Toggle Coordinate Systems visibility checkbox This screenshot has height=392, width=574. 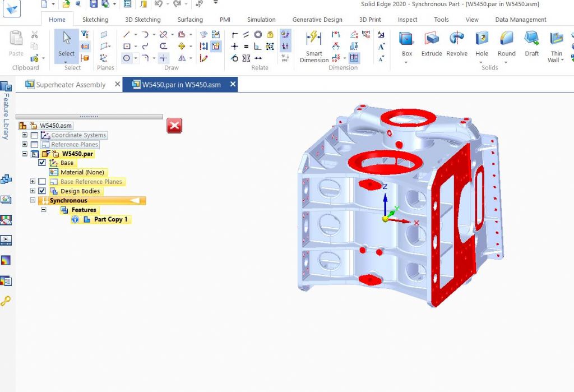34,135
